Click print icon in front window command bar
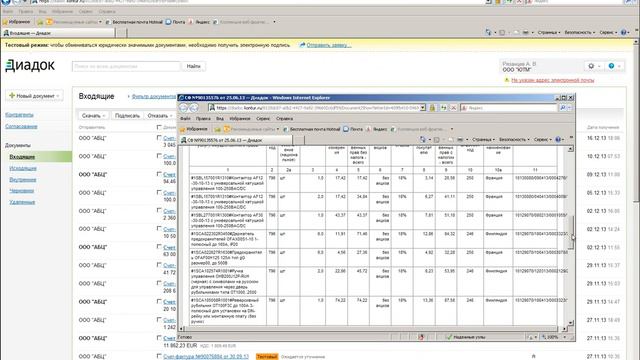 (460, 140)
